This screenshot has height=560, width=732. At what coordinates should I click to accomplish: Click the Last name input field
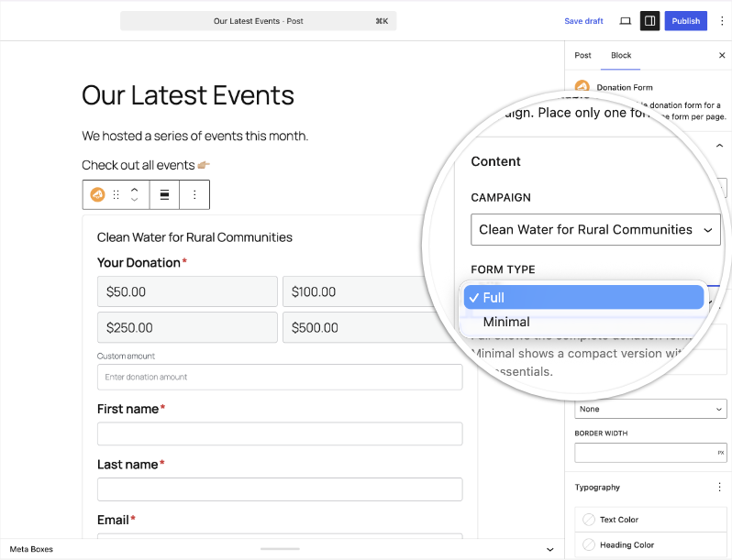280,489
